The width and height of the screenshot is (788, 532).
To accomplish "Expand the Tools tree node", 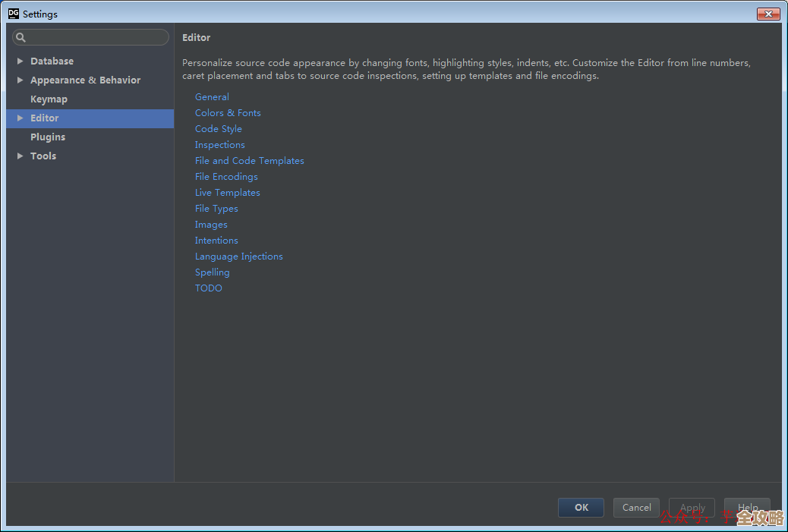I will [x=20, y=156].
